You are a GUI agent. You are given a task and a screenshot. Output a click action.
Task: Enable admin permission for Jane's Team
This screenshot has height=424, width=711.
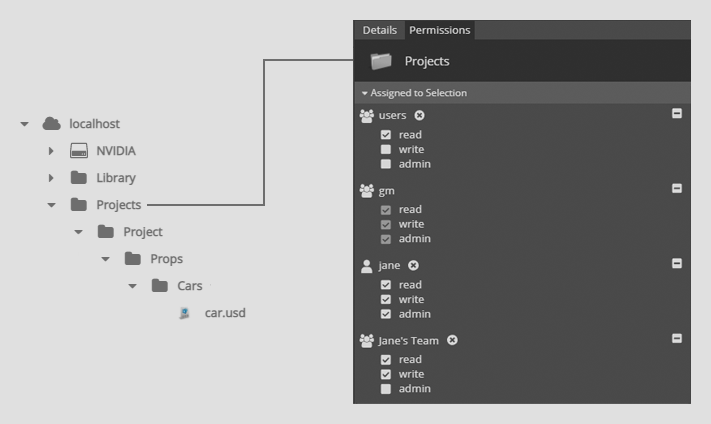point(386,389)
